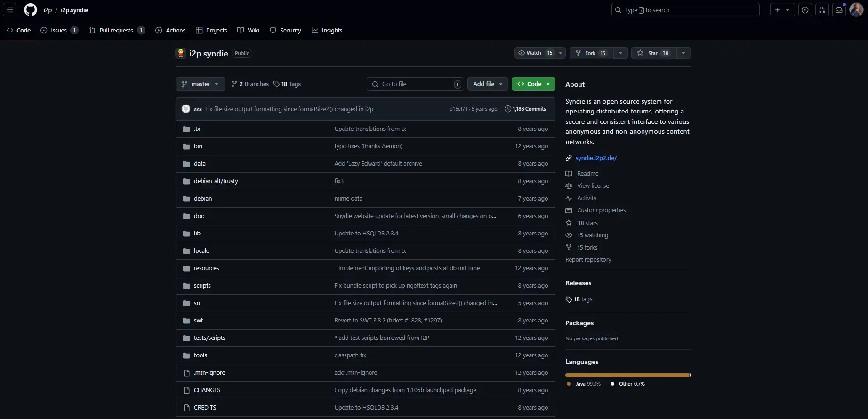This screenshot has height=419, width=868.
Task: Open the lib folder
Action: tap(197, 233)
